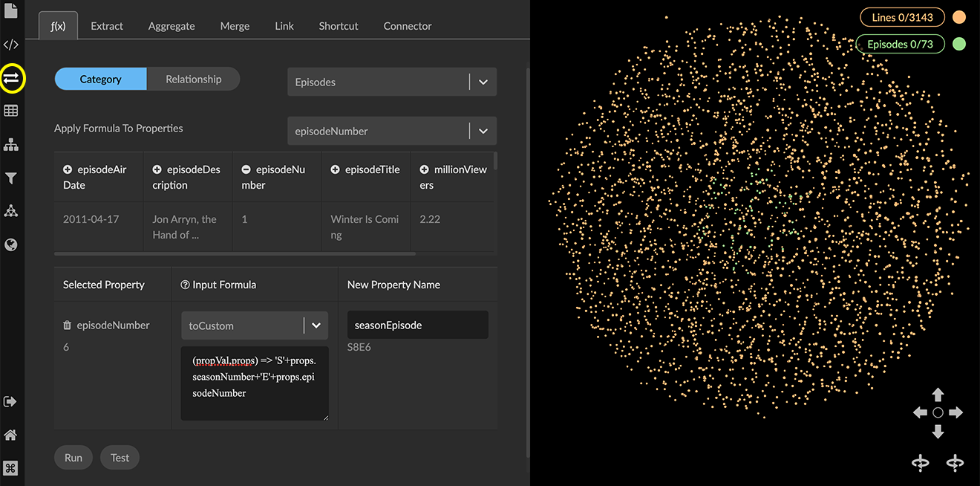The width and height of the screenshot is (980, 486).
Task: Pan the graph view upward with arrow
Action: [938, 395]
